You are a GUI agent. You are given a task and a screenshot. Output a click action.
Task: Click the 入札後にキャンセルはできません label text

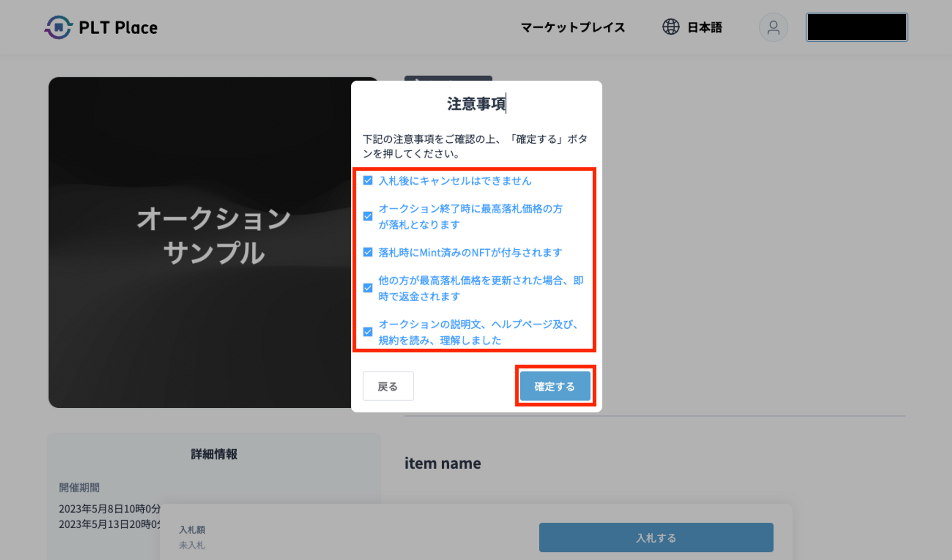[455, 181]
